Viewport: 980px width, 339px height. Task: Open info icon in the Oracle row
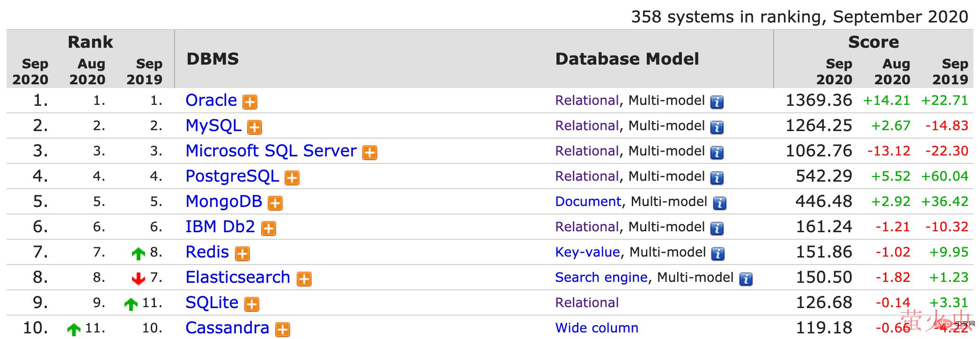point(717,102)
